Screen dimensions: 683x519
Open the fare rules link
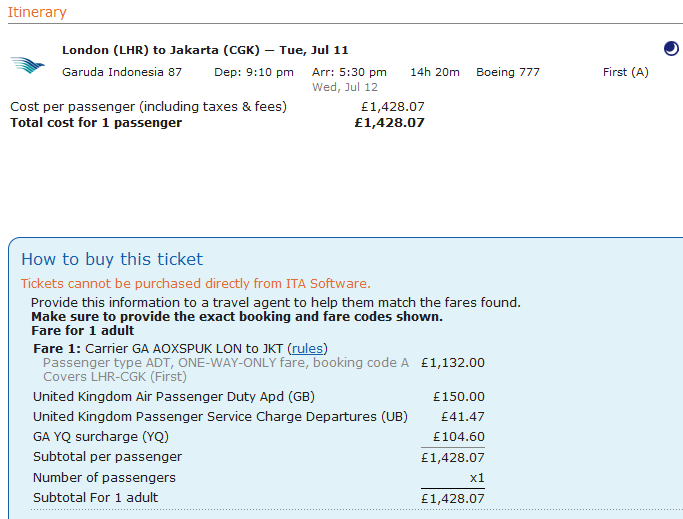coord(308,348)
